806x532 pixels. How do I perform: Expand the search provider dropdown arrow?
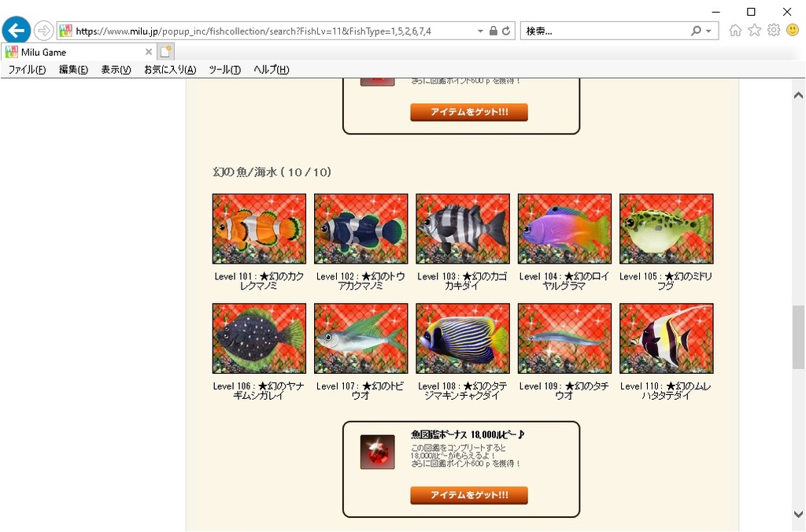[709, 31]
